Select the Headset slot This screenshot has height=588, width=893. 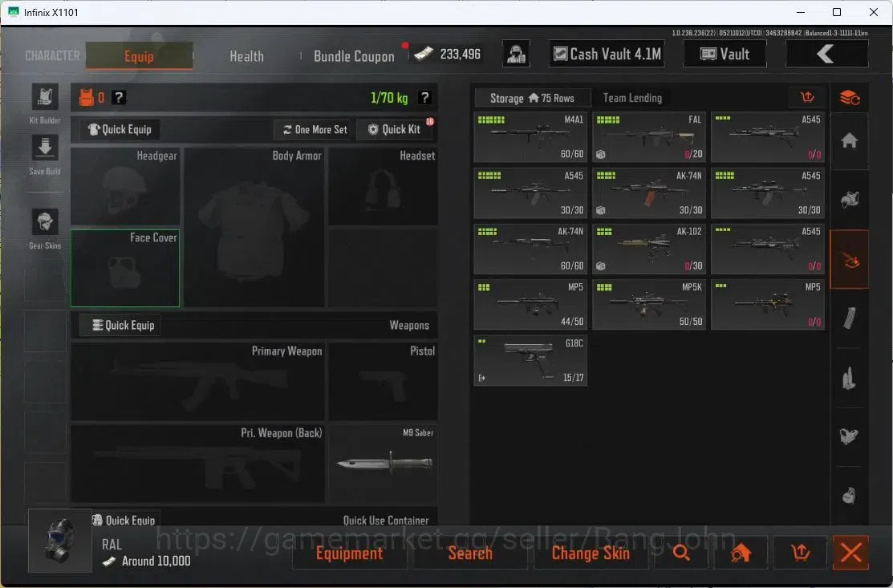383,186
